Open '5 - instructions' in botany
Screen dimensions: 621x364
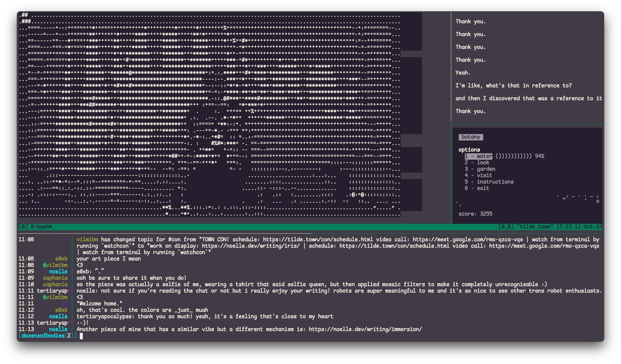(489, 182)
